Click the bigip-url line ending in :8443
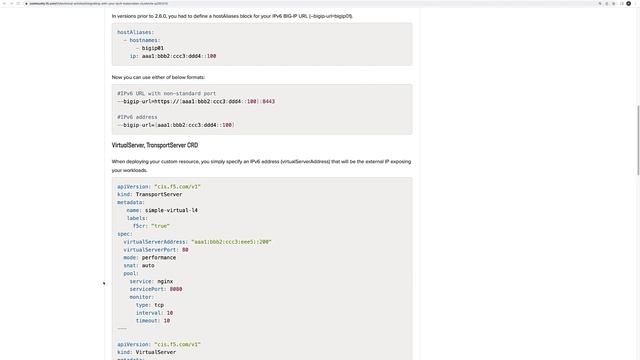Screen dimensions: 640x360 pos(196,101)
